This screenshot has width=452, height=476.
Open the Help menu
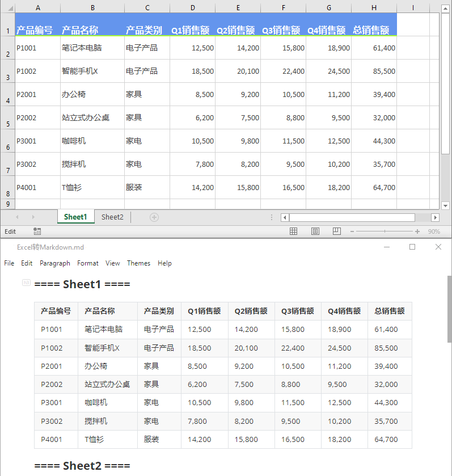click(164, 263)
